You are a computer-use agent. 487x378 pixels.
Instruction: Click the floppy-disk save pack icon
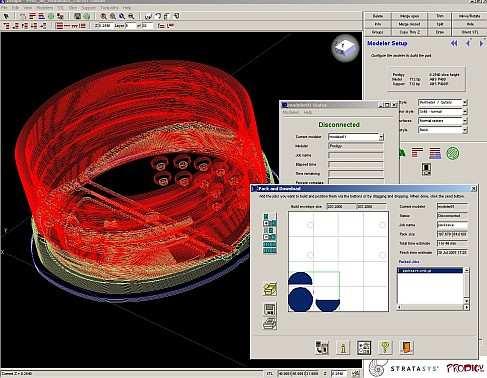tap(269, 309)
